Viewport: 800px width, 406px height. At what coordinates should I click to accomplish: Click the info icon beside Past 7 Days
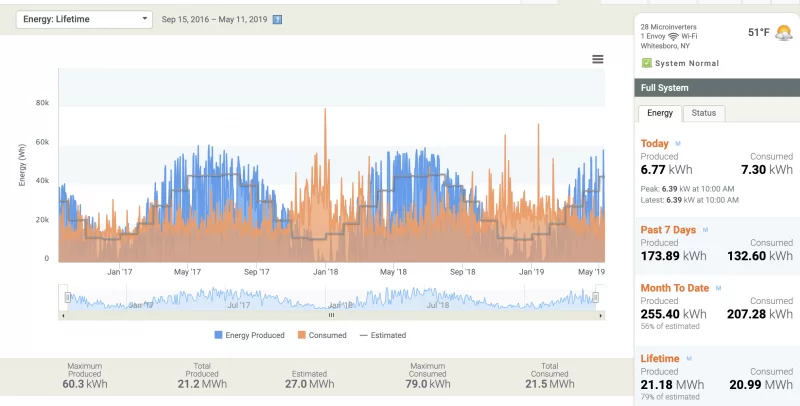point(705,229)
